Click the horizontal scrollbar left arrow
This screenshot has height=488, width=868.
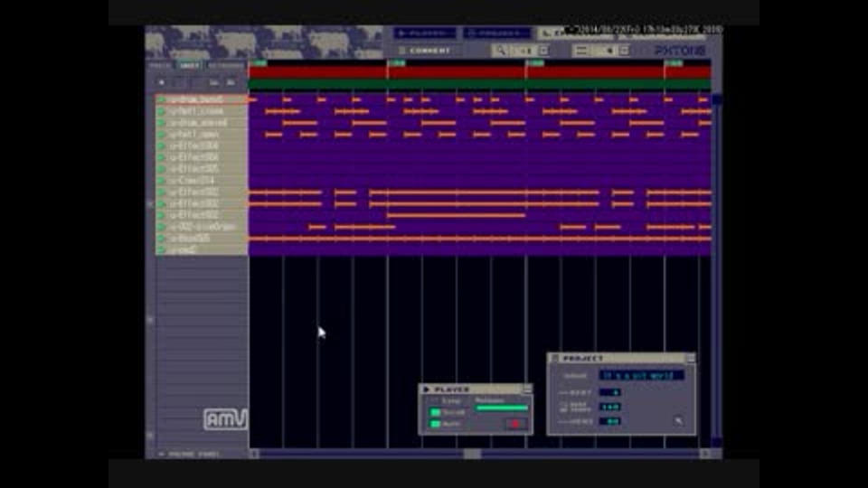click(254, 455)
